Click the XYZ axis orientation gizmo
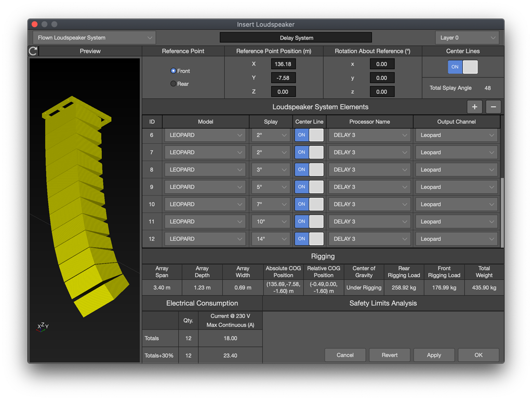The height and width of the screenshot is (400, 532). (x=43, y=327)
